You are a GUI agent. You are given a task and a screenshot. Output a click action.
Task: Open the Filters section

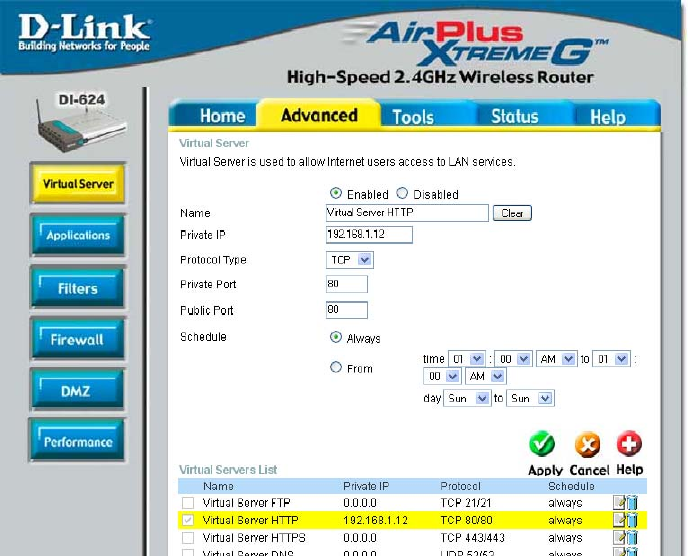click(78, 288)
